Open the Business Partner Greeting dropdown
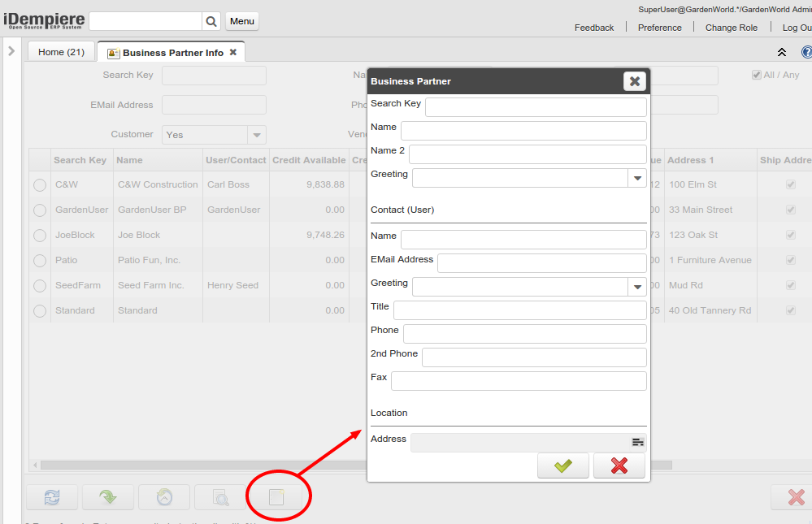Viewport: 812px width, 524px height. pyautogui.click(x=637, y=178)
